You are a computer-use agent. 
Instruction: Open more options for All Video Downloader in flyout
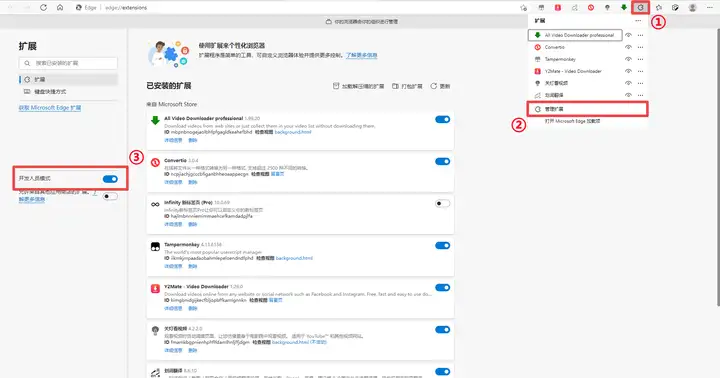point(641,35)
